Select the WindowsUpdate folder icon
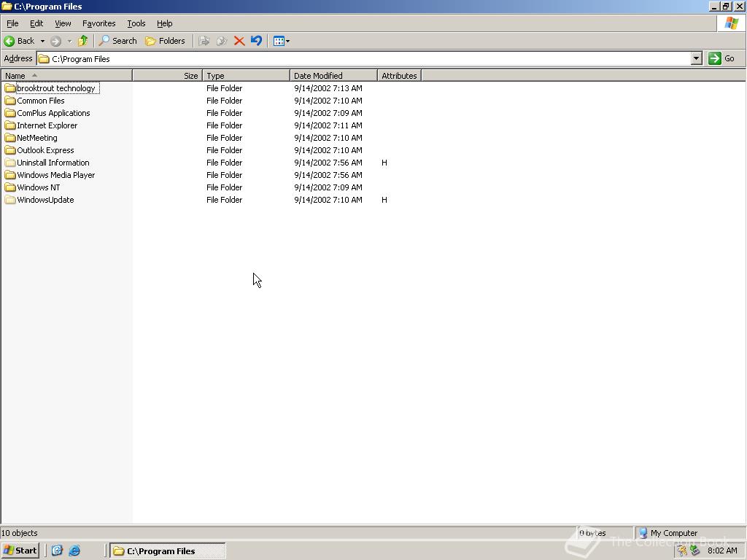 (x=10, y=200)
